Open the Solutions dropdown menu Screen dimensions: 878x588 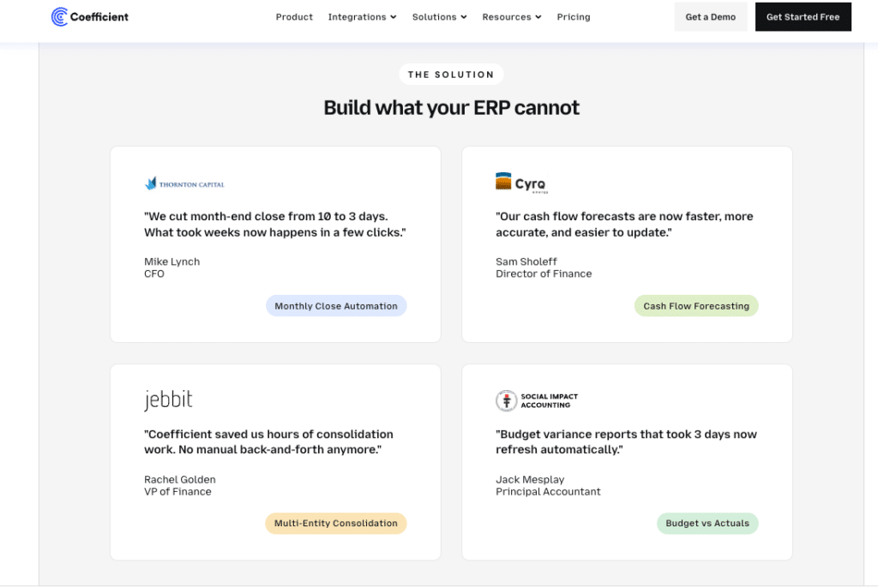[x=439, y=17]
